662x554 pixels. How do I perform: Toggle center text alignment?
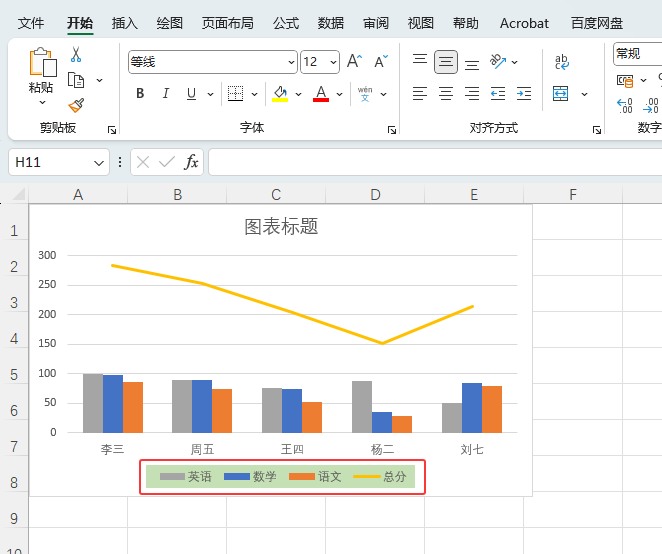(446, 93)
